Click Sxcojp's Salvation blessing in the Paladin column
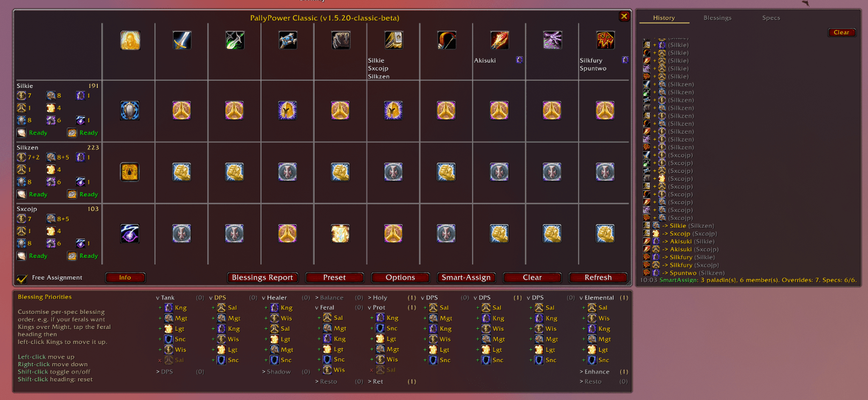The width and height of the screenshot is (868, 400). (394, 234)
